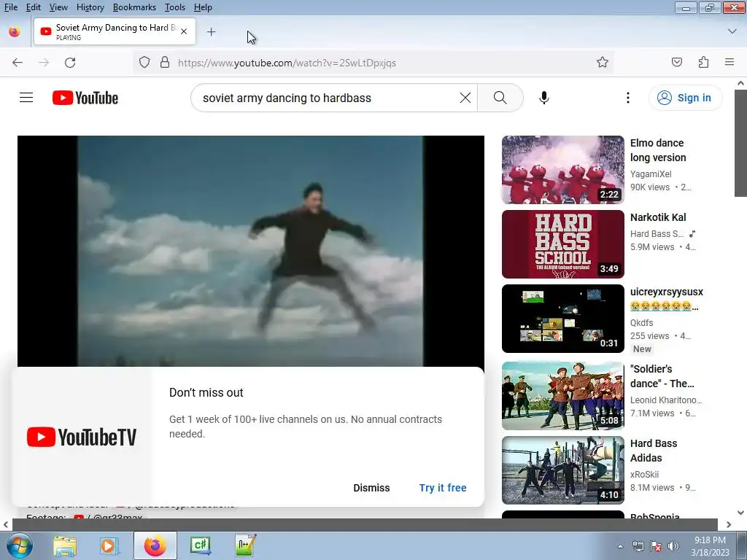Open Firefox application menu hamburger
Viewport: 747px width, 560px height.
click(x=729, y=63)
